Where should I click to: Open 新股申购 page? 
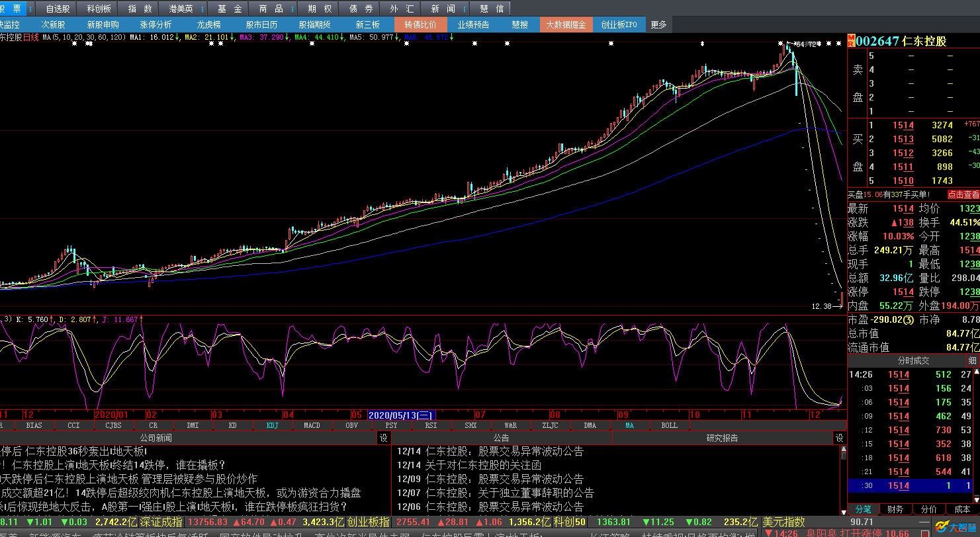tap(103, 25)
